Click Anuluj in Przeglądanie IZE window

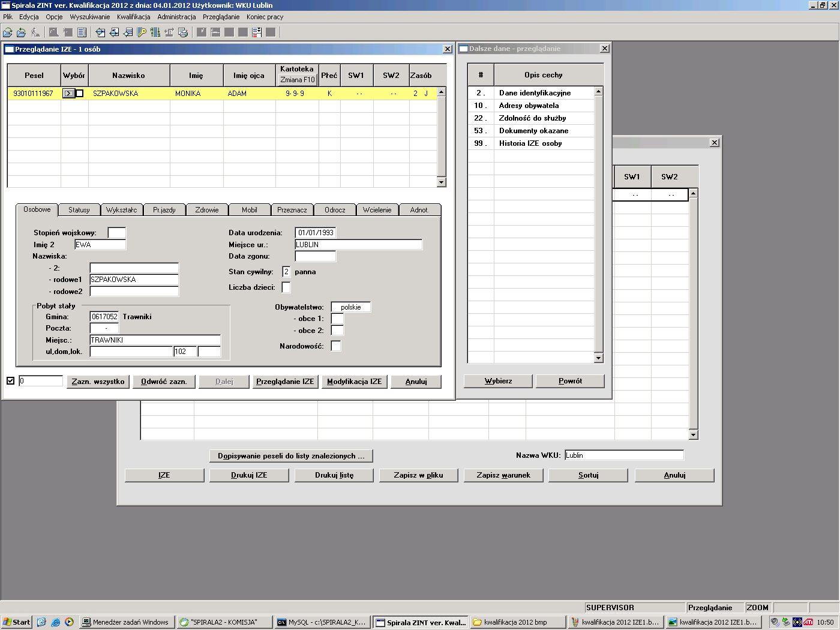pyautogui.click(x=416, y=382)
